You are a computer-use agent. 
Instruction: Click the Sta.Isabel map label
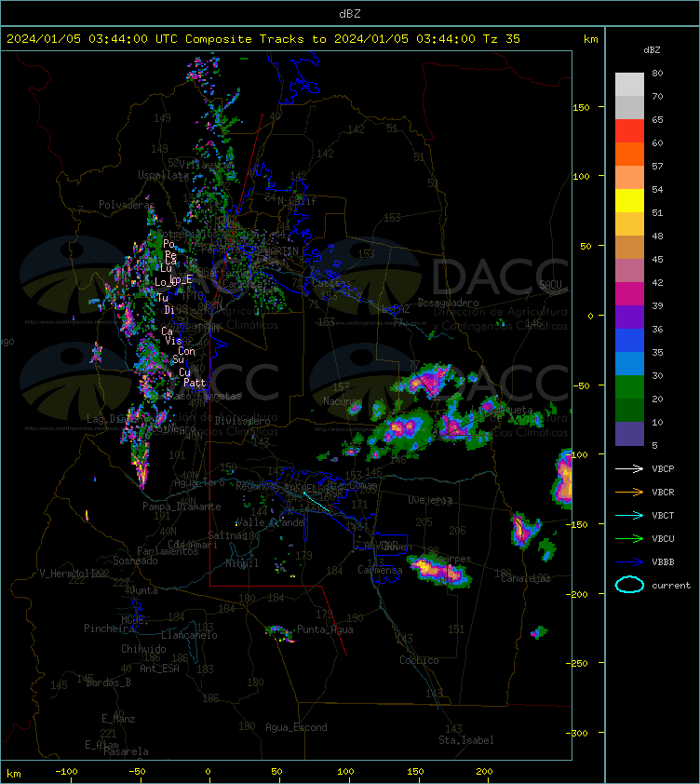tap(466, 740)
